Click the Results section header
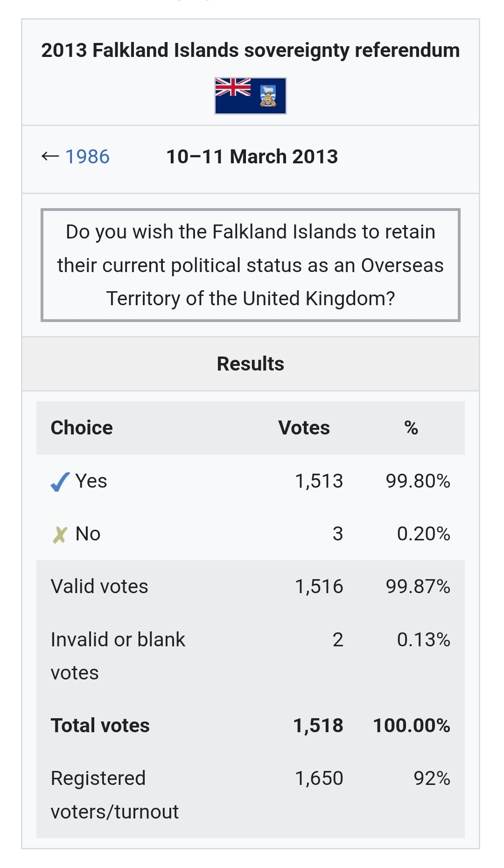Screen dimensions: 504x868 pos(251,364)
